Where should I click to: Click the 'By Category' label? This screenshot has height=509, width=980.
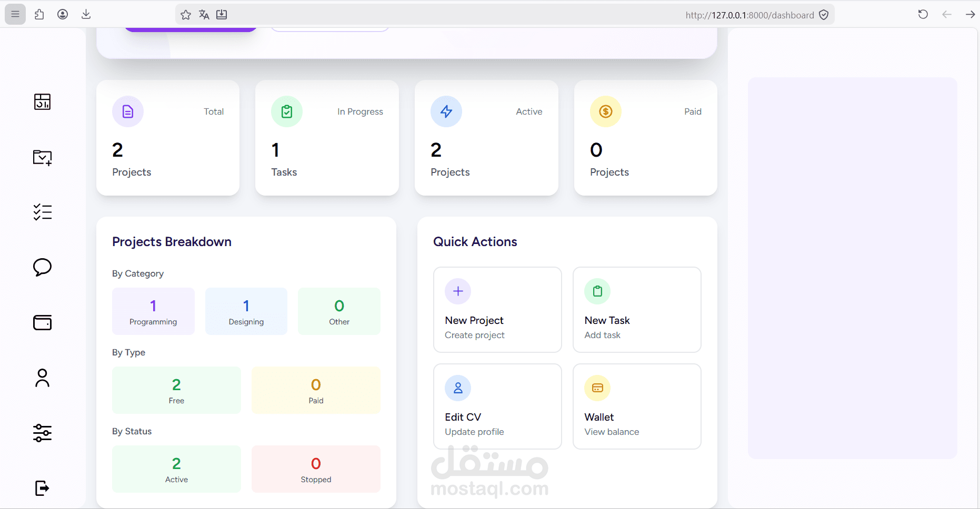138,273
